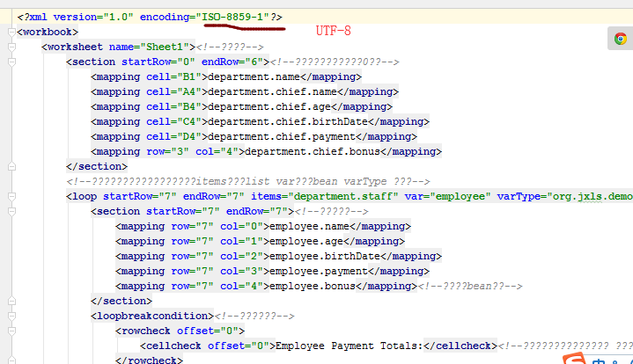Collapse the loopbreakcondition fold marker
Image resolution: width=633 pixels, height=364 pixels.
tap(11, 316)
